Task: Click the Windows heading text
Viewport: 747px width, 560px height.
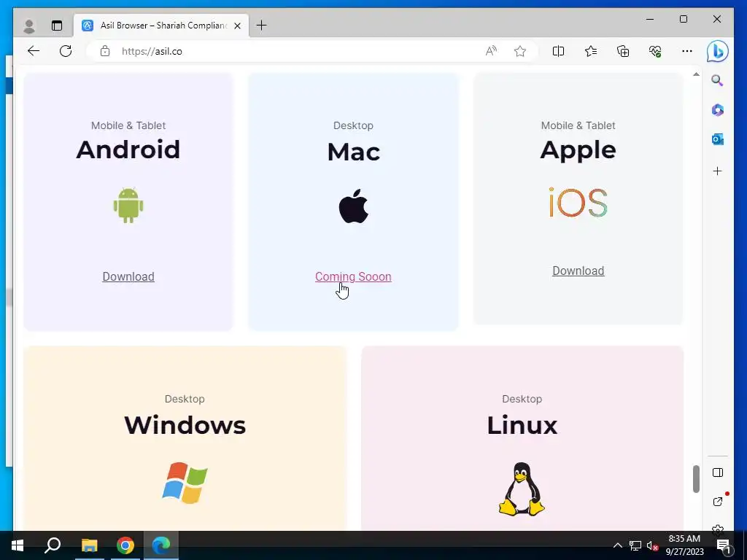Action: tap(185, 425)
